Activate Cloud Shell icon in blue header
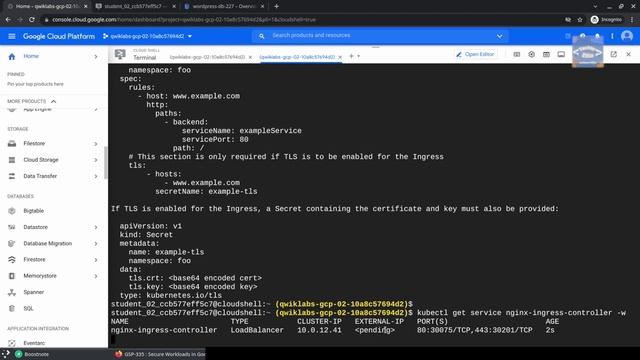The height and width of the screenshot is (360, 640). 568,36
